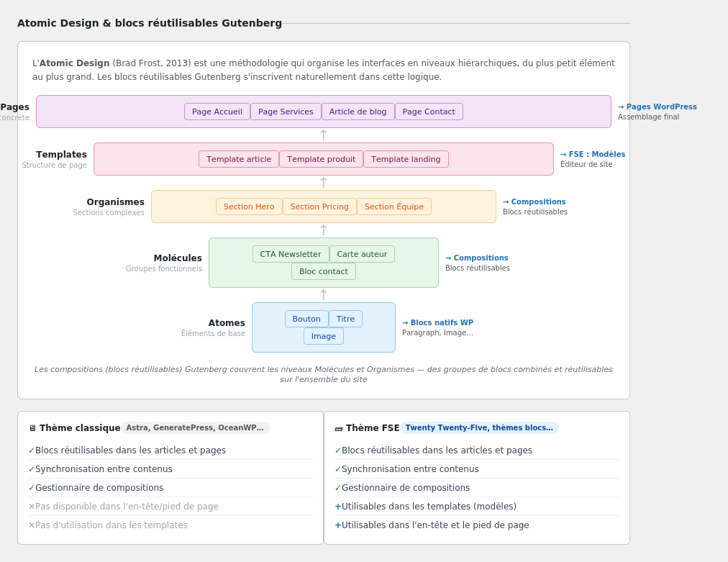Click the CTA Newsletter chip

[x=291, y=254]
